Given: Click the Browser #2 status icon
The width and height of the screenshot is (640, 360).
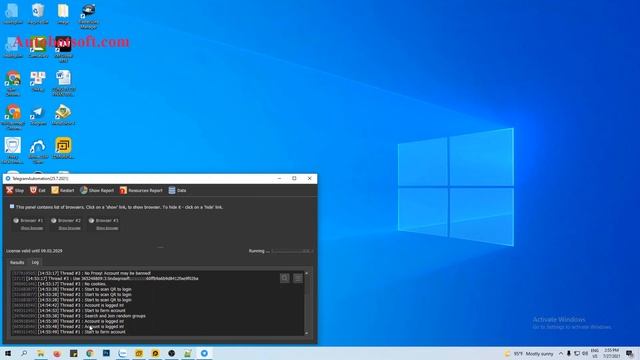Looking at the screenshot, I should point(53,220).
